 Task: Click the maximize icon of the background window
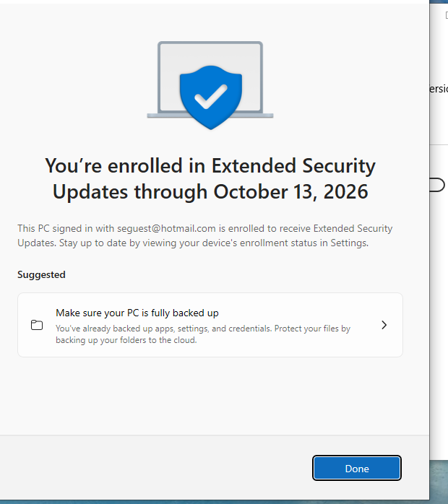[x=445, y=14]
